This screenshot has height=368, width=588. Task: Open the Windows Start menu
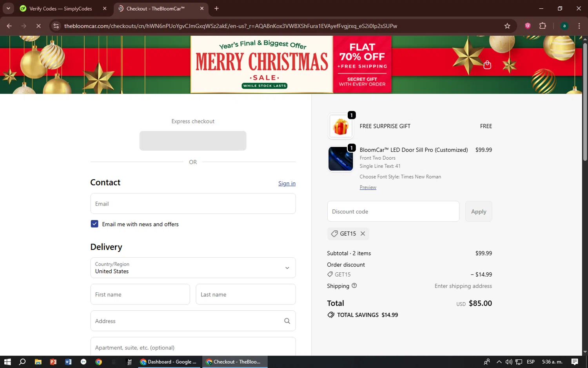tap(7, 362)
